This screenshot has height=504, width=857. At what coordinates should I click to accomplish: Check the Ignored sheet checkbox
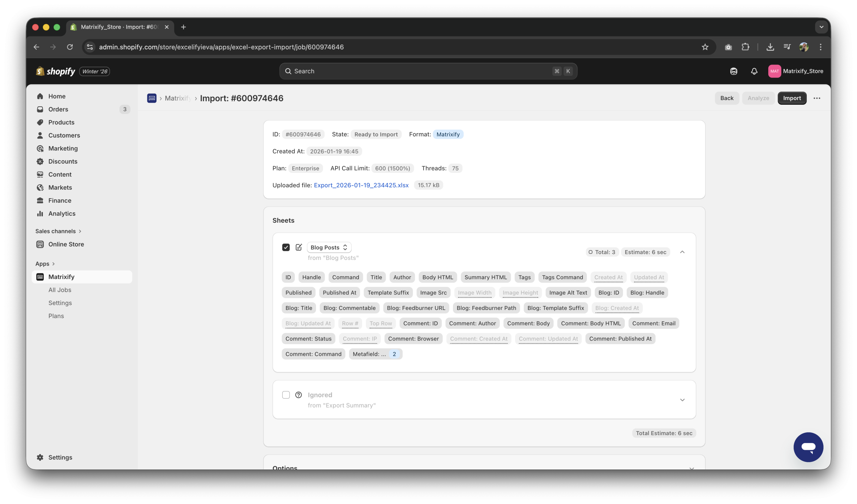(x=286, y=395)
